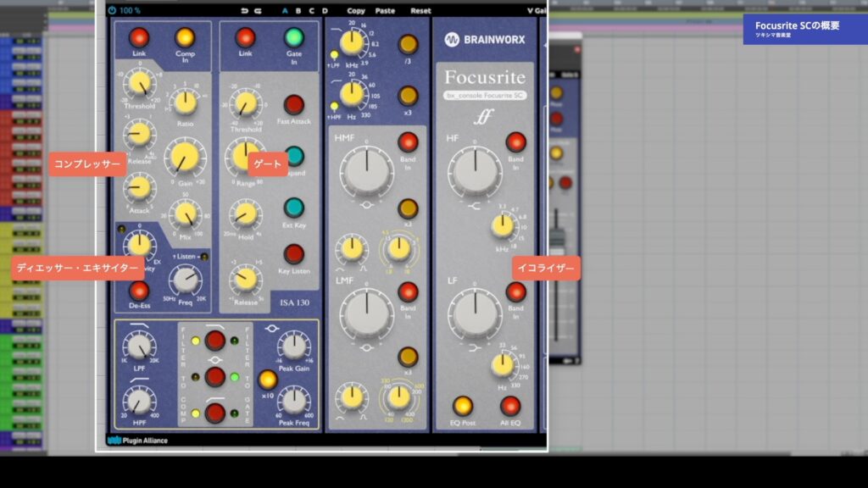Click the Copy button
The height and width of the screenshot is (488, 868).
click(x=356, y=10)
